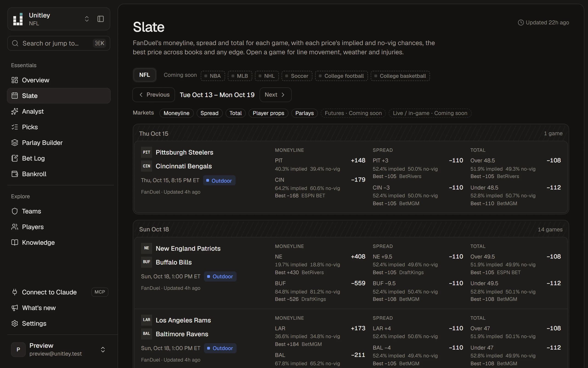This screenshot has height=368, width=588.
Task: Open the Pittsburgh Steelers game
Action: pos(184,152)
